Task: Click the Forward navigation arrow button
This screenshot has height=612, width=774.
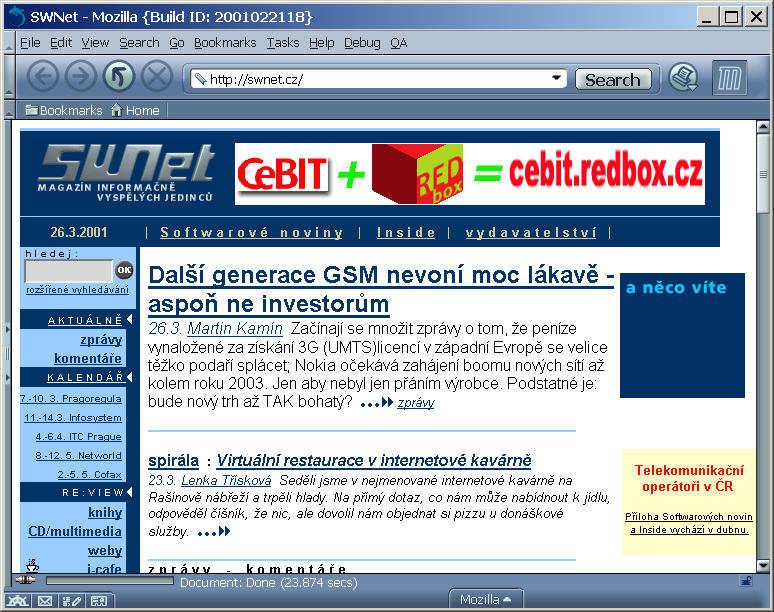Action: pyautogui.click(x=80, y=77)
